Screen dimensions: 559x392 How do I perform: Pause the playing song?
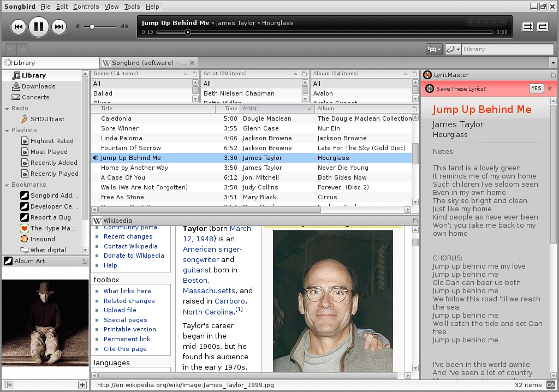click(39, 27)
